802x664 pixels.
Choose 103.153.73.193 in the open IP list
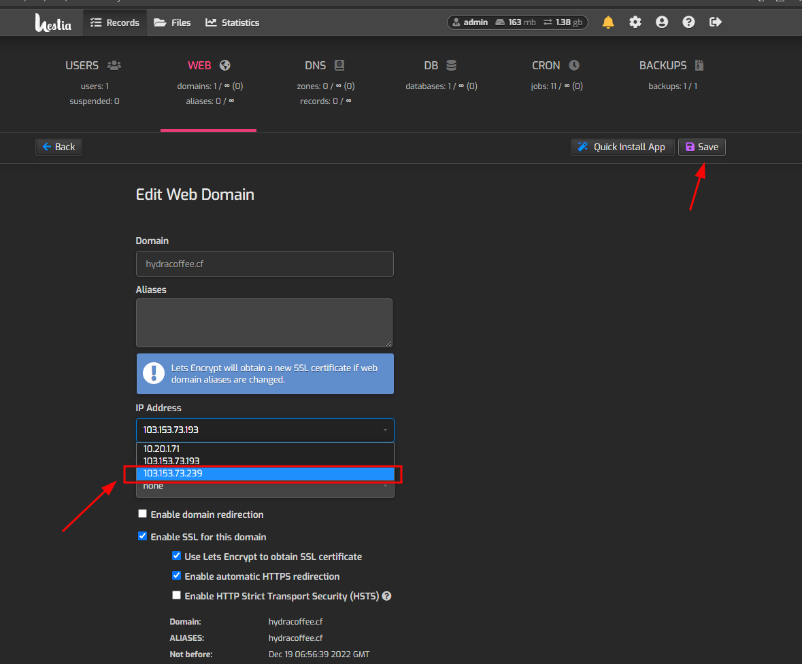[x=265, y=461]
